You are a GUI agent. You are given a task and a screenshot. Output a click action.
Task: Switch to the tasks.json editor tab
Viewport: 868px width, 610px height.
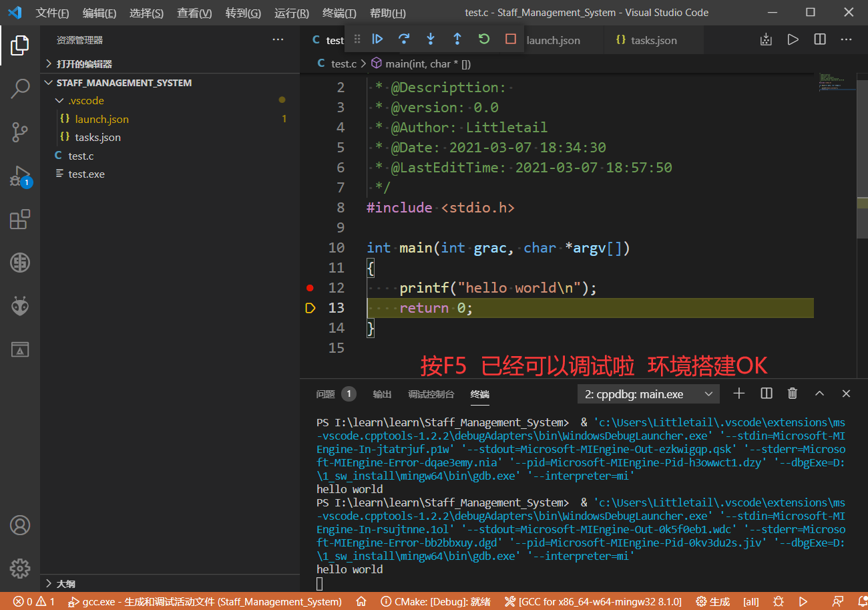(x=653, y=40)
